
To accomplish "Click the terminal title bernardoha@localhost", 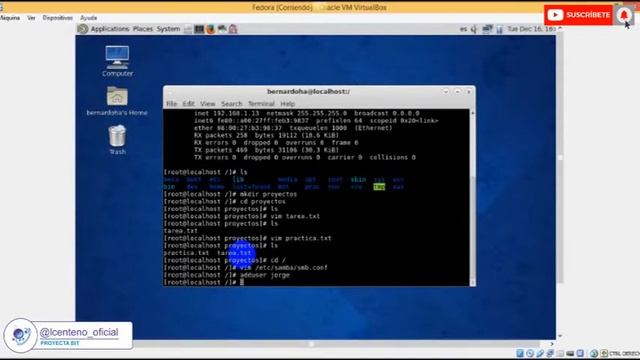I will (x=308, y=91).
